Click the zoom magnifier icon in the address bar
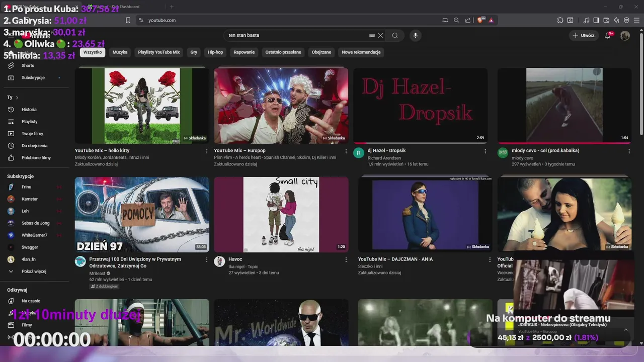Image resolution: width=644 pixels, height=362 pixels. click(x=456, y=20)
